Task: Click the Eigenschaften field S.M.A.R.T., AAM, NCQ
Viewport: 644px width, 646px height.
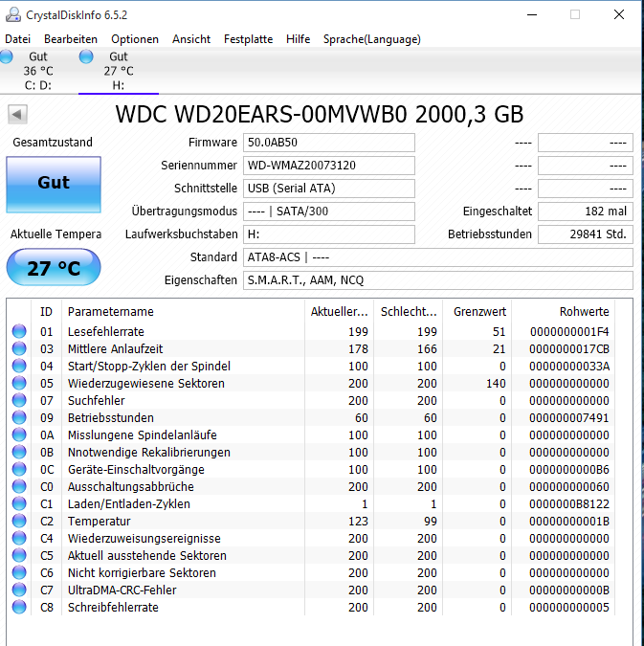Action: pyautogui.click(x=438, y=280)
